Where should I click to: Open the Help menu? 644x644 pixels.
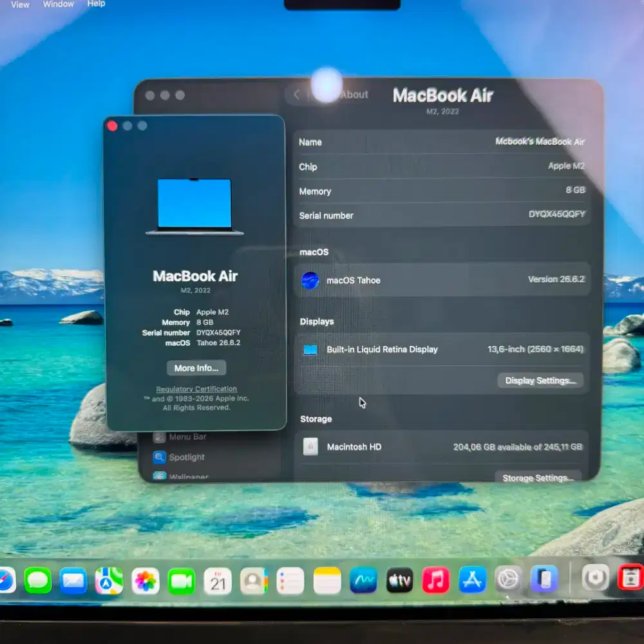[96, 4]
